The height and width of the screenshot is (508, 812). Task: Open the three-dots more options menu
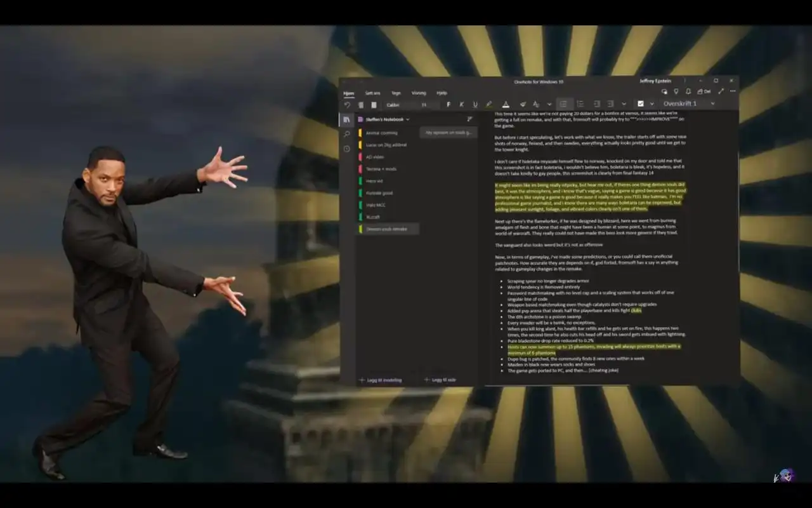tap(733, 91)
